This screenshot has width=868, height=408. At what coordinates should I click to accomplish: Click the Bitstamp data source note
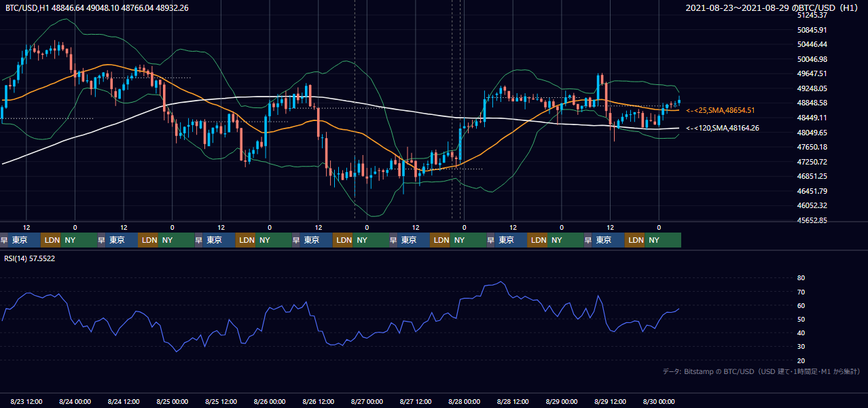coord(761,371)
